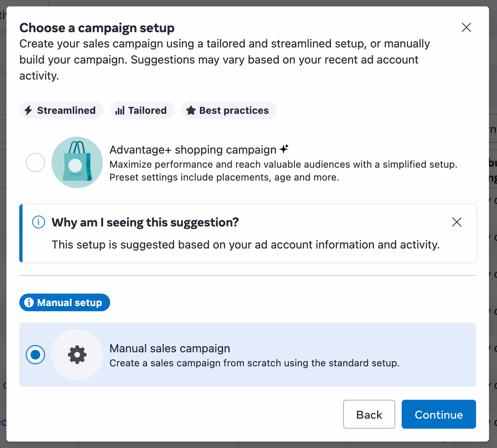Click the info icon in Manual setup badge

click(29, 302)
